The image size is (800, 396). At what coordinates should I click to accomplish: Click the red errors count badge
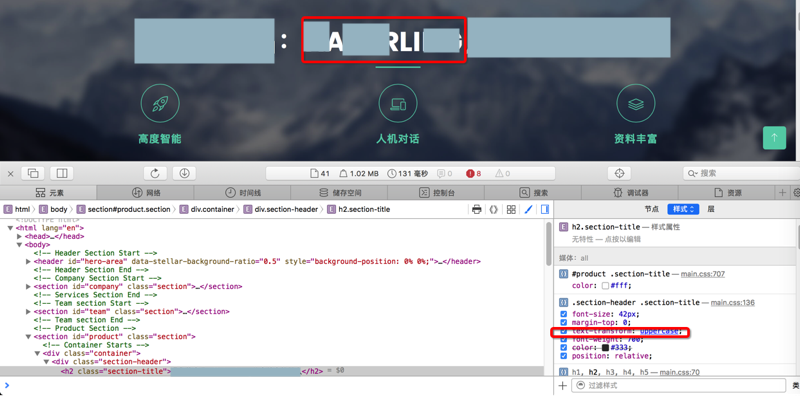(473, 174)
